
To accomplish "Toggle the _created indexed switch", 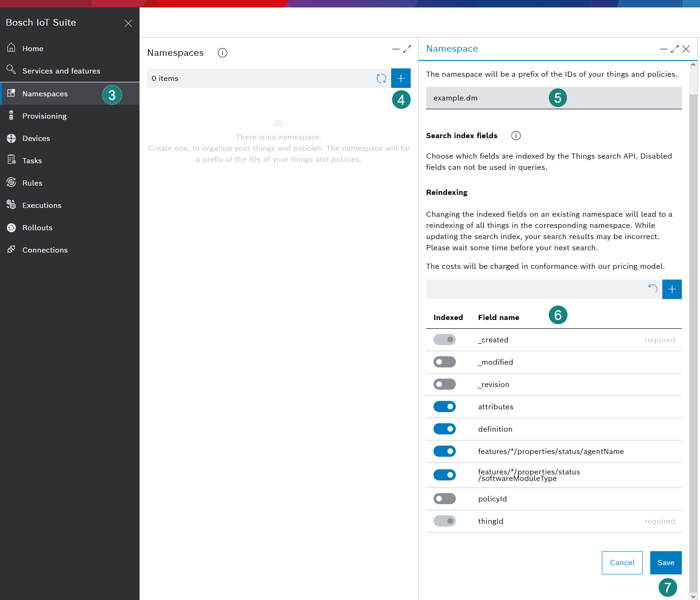I will tap(445, 340).
